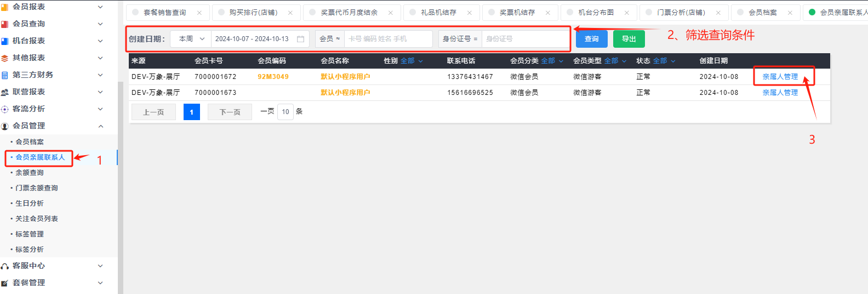Click the 联营报表 people icon
This screenshot has width=868, height=294.
[4, 92]
